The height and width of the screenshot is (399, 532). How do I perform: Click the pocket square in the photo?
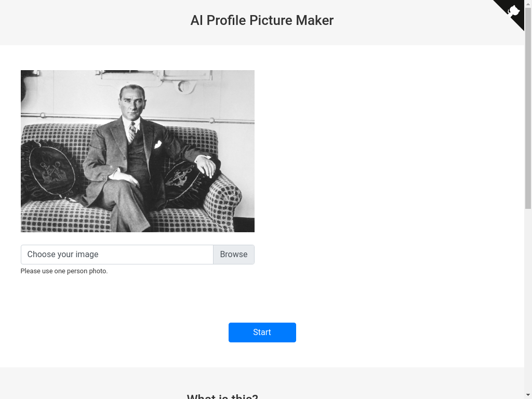click(157, 144)
